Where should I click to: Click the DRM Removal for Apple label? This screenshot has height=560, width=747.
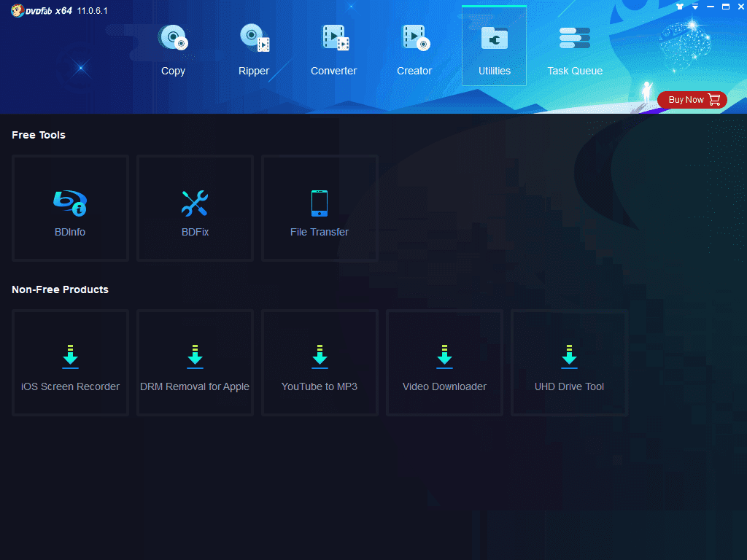195,386
